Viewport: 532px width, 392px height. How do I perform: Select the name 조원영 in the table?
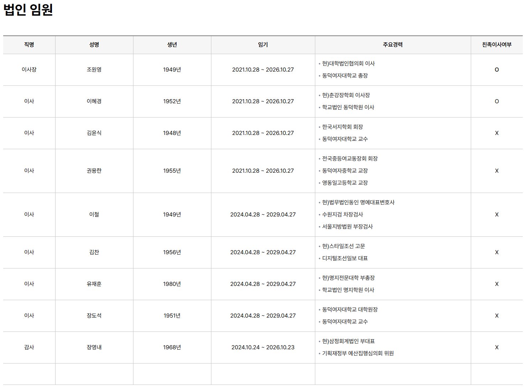(94, 70)
